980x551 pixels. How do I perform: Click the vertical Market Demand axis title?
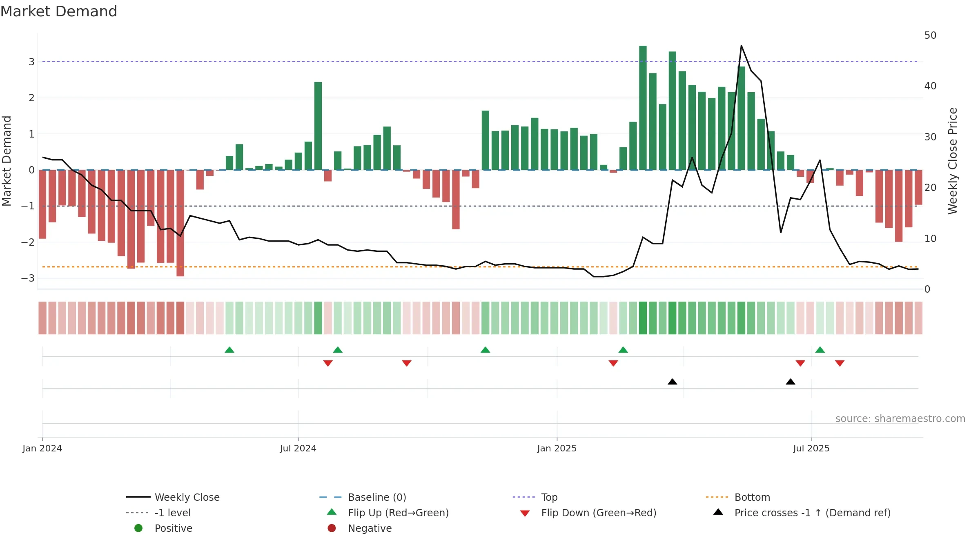tap(7, 161)
